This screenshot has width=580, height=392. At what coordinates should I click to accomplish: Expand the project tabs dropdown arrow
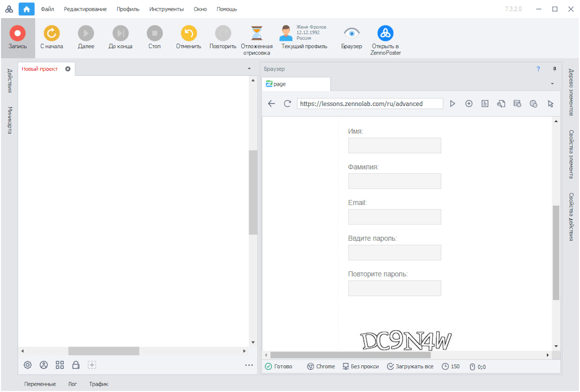249,69
